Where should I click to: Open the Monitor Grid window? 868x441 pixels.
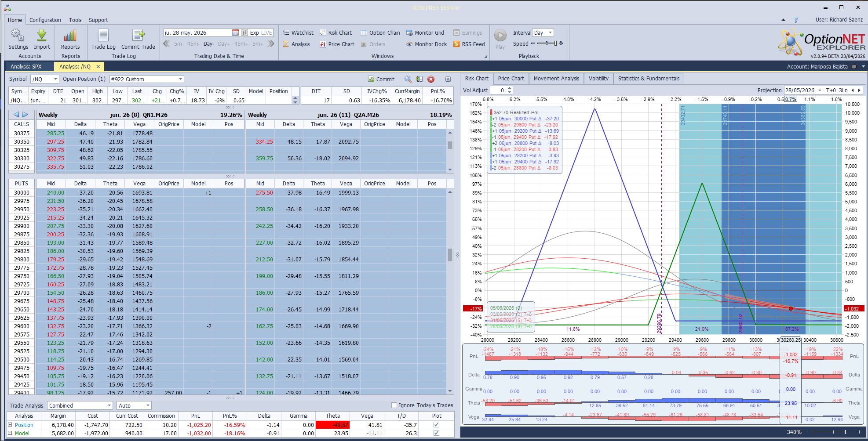pos(425,33)
